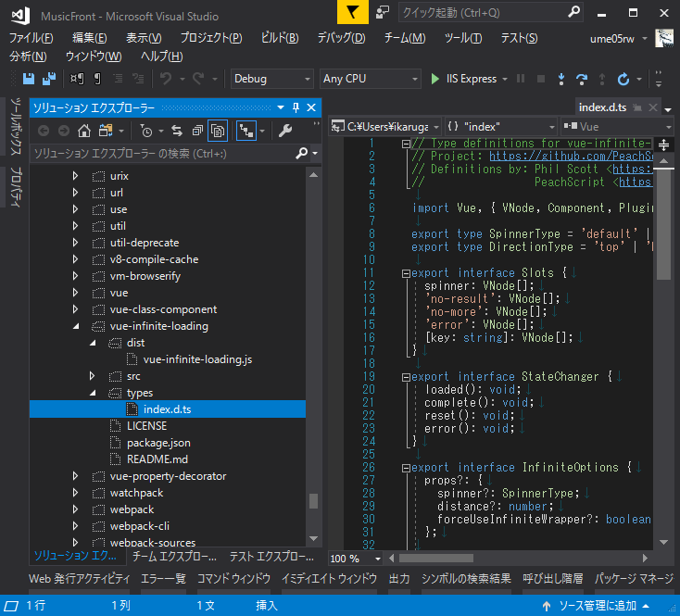
Task: Open the Any CPU platform dropdown
Action: click(371, 79)
